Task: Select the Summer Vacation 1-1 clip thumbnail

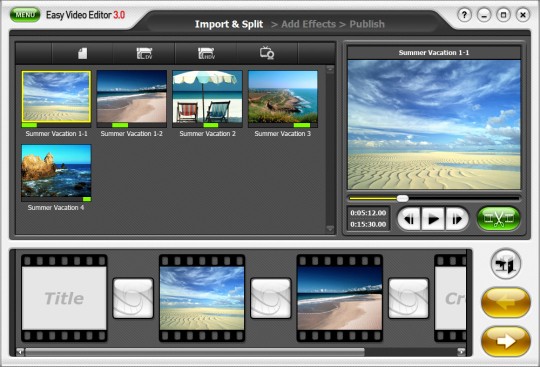Action: coord(56,97)
